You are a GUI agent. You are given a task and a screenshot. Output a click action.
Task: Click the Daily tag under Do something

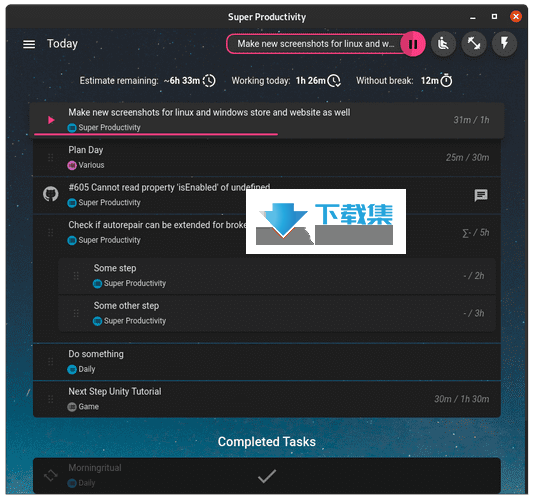[x=81, y=369]
